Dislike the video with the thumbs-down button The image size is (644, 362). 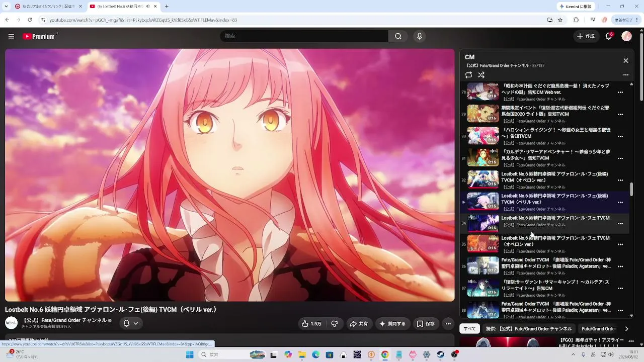[x=335, y=324]
